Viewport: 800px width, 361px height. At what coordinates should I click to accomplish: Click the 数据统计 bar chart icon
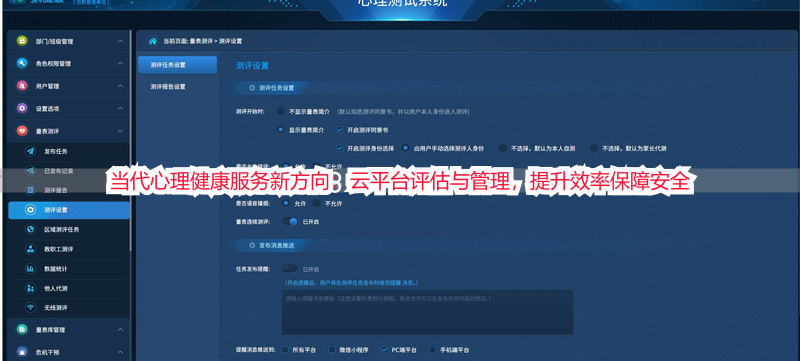pyautogui.click(x=31, y=269)
